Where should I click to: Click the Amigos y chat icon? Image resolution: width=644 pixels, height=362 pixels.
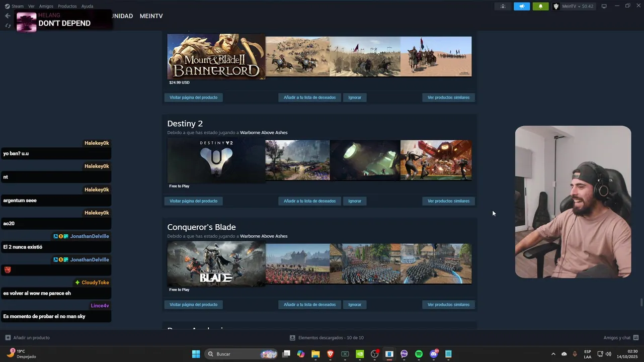[636, 338]
